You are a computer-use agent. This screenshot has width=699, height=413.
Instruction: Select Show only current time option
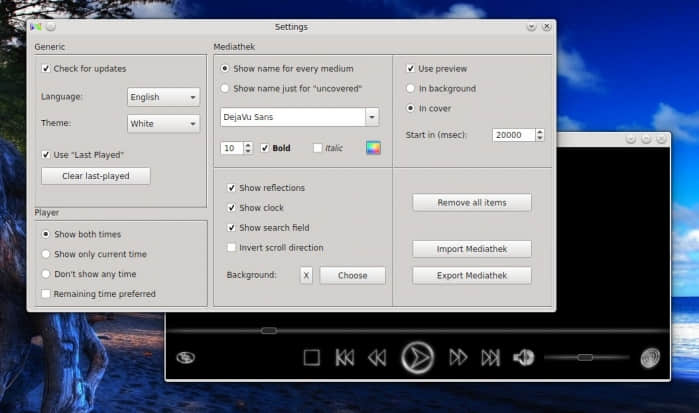point(46,254)
